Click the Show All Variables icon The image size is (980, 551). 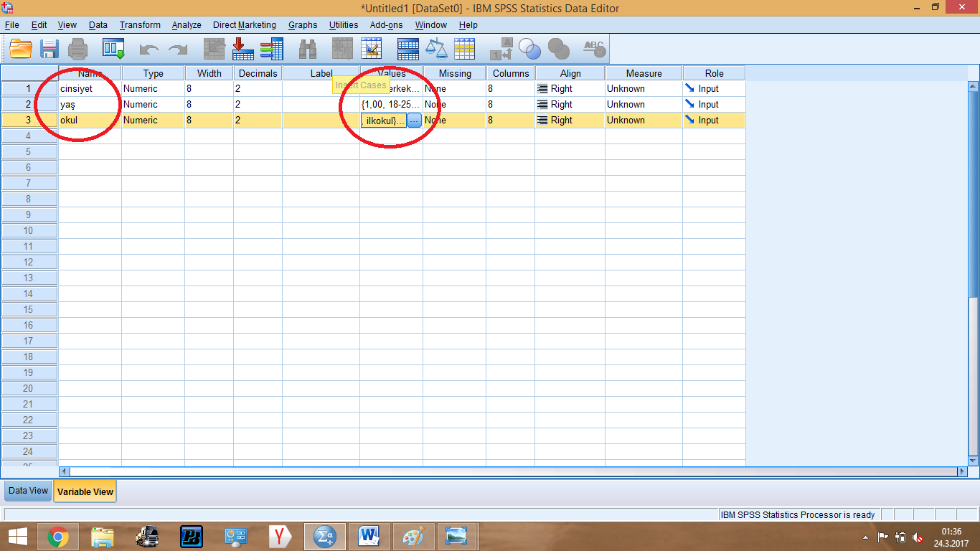[x=558, y=49]
